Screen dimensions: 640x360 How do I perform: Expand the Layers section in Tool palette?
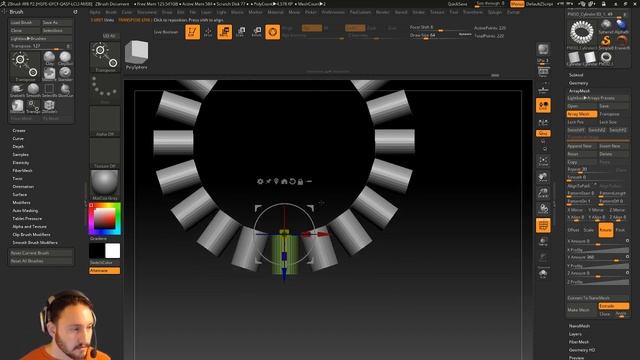coord(575,334)
